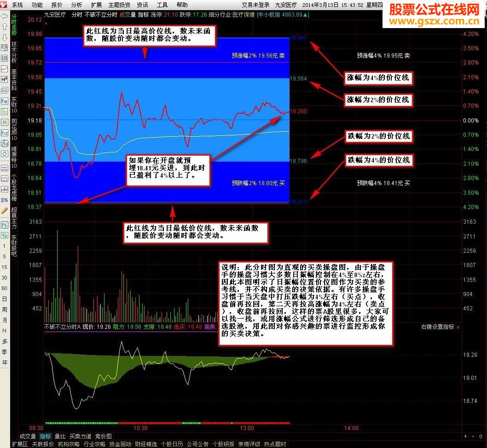The image size is (487, 448).
Task: Switch to monthly 月 period
Action: coord(4,320)
